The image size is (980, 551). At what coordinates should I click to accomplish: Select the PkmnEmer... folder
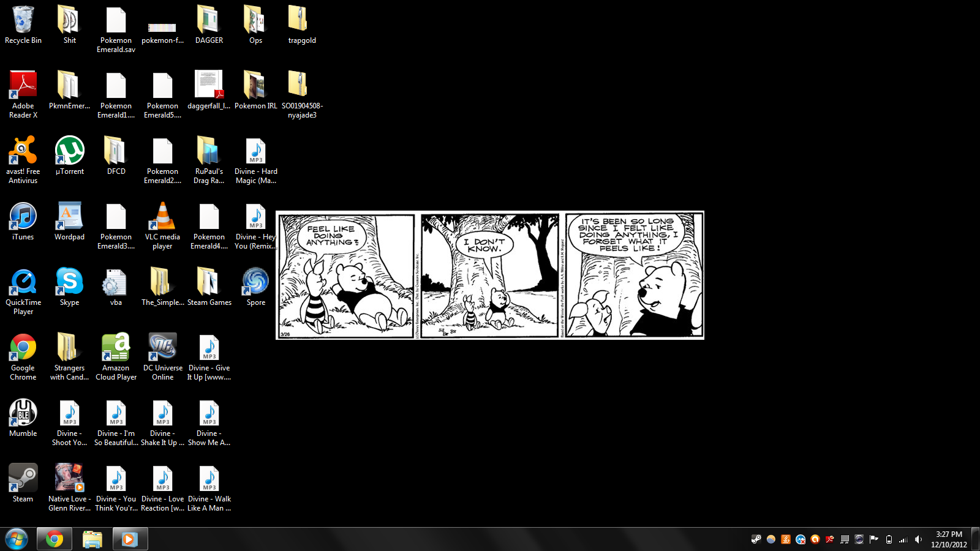pos(70,91)
